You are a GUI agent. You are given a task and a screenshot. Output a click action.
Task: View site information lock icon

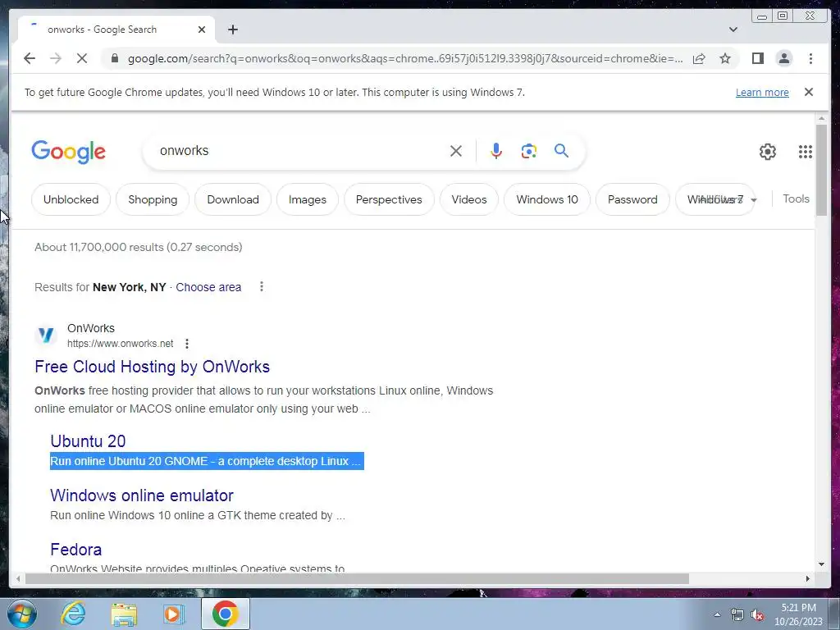115,58
